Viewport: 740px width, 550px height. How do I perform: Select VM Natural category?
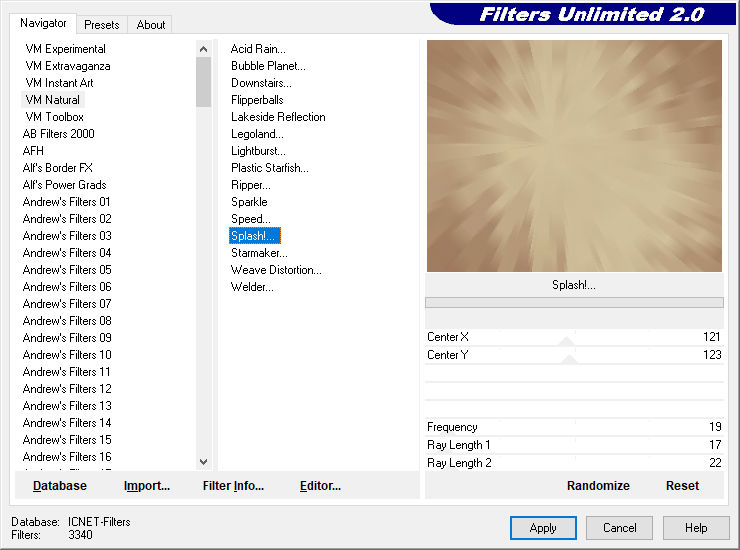tap(53, 100)
